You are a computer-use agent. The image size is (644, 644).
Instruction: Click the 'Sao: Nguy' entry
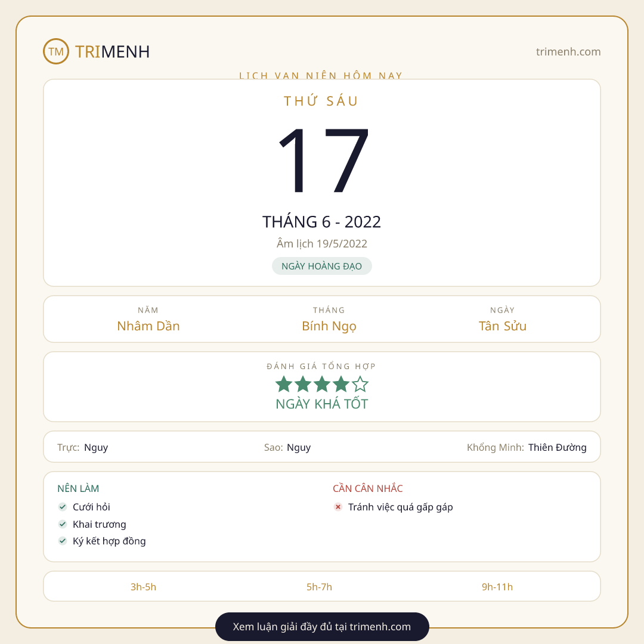pyautogui.click(x=287, y=447)
